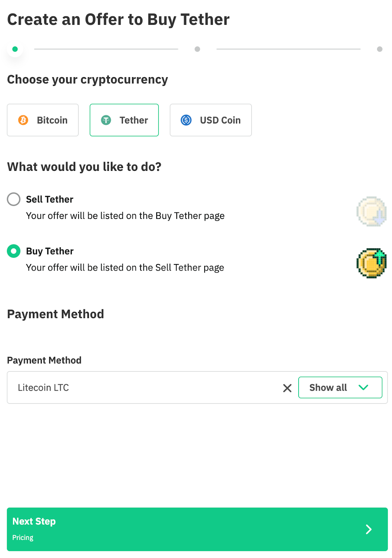Select the Buy Tether radio button
Viewport: 392px width, 558px height.
pyautogui.click(x=14, y=251)
